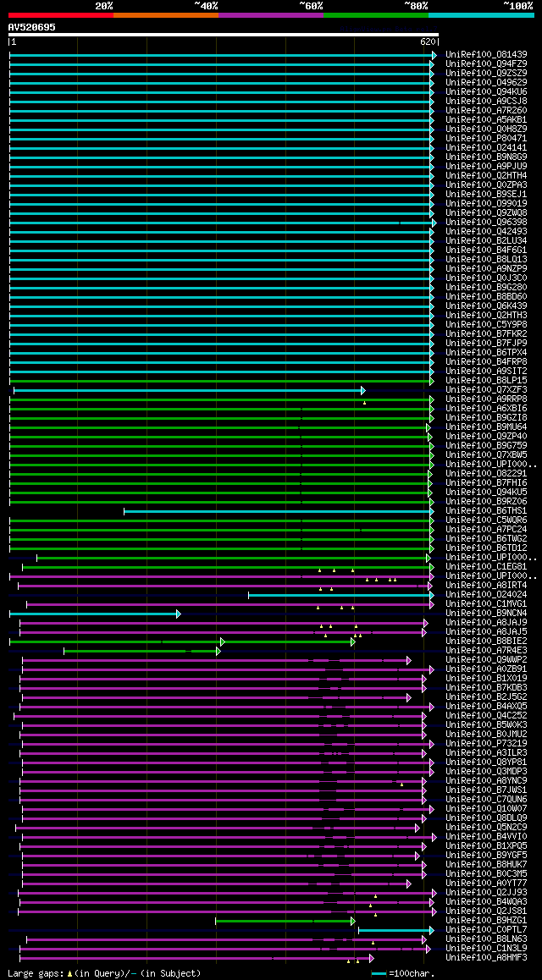The width and height of the screenshot is (542, 980).
Task: Select the UniRef100_P73219 label
Action: pyautogui.click(x=486, y=744)
